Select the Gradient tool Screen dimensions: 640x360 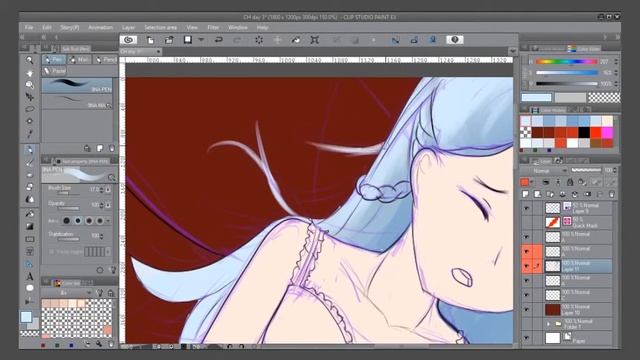[29, 227]
